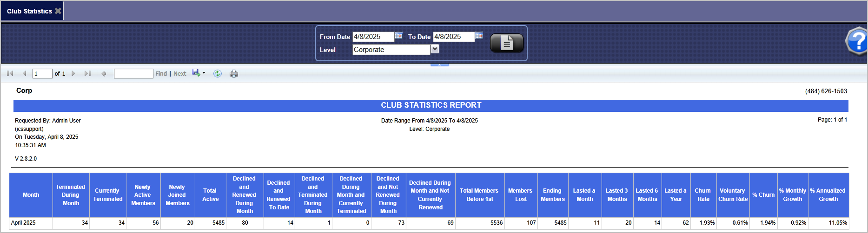
Task: Open the To Date calendar picker
Action: click(479, 36)
